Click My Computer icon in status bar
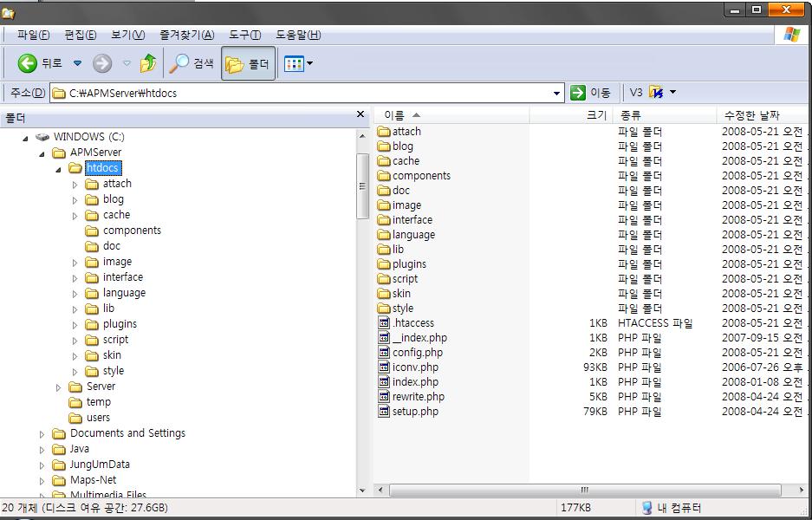Screen dimensions: 812x520 pos(646,508)
